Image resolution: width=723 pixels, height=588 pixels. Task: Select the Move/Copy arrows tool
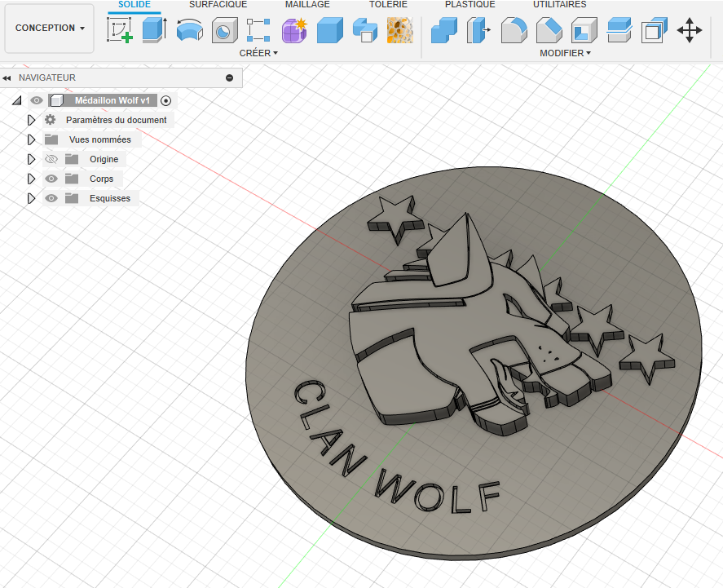click(690, 30)
